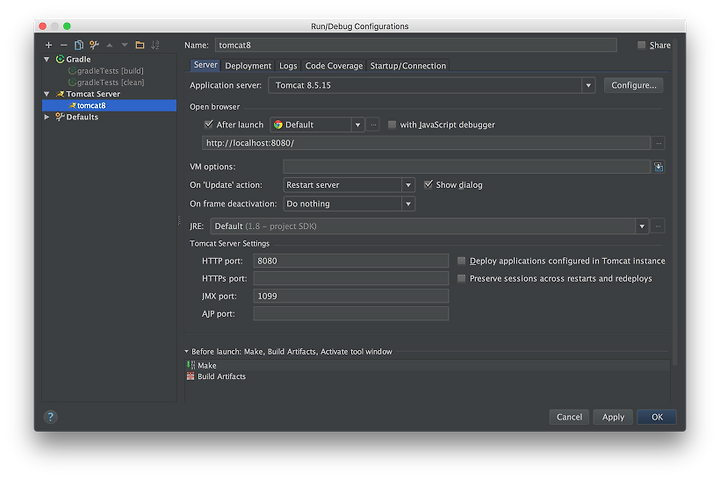This screenshot has height=480, width=720.
Task: Expand the VM options field editor icon
Action: pyautogui.click(x=658, y=167)
